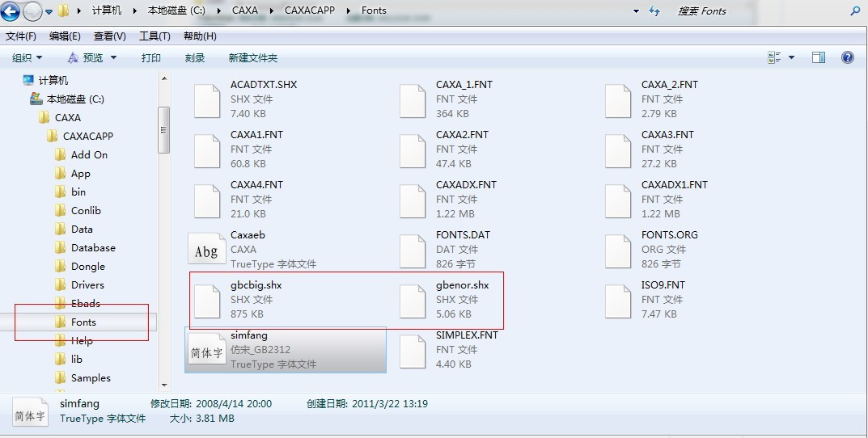Select the CAXA_2.FNT file icon
868x438 pixels.
pos(618,101)
